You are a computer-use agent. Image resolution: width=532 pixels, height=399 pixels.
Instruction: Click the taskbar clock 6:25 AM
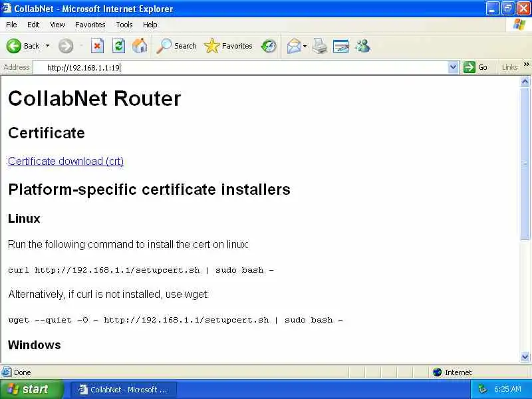tap(507, 389)
